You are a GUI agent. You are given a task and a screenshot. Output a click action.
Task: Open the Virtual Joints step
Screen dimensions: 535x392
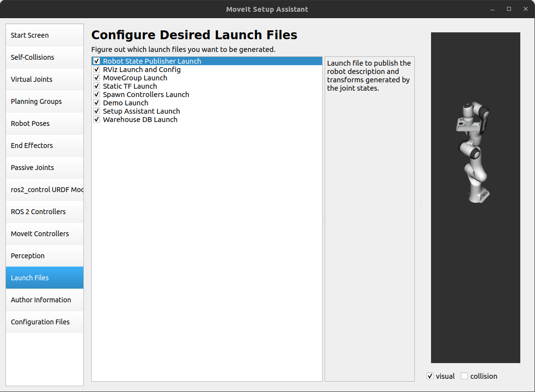click(x=44, y=79)
